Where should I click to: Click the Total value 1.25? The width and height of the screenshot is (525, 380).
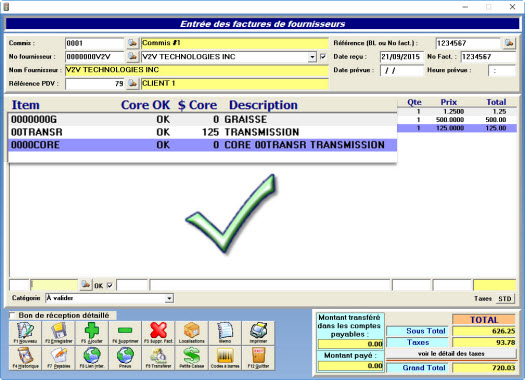point(499,111)
